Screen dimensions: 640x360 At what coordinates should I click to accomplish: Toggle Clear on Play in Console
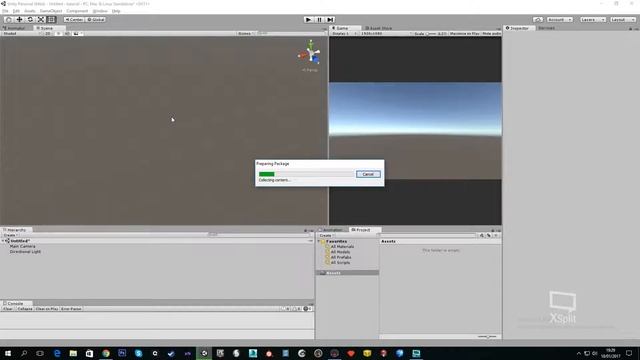[x=47, y=309]
